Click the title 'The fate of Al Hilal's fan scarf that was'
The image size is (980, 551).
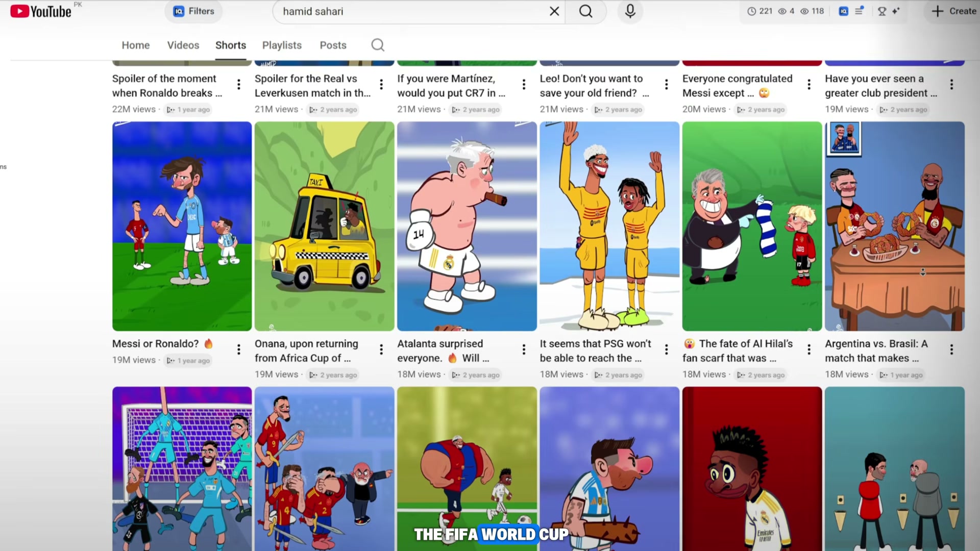pos(738,351)
